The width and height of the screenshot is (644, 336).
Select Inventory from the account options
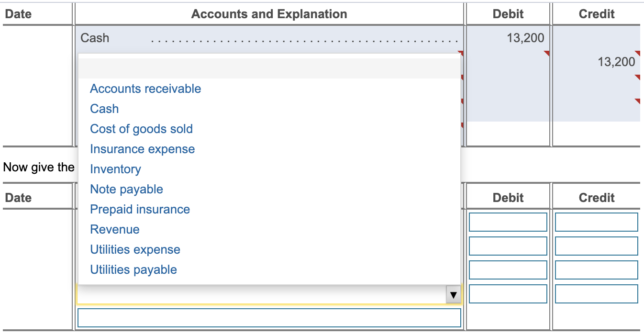pyautogui.click(x=115, y=169)
